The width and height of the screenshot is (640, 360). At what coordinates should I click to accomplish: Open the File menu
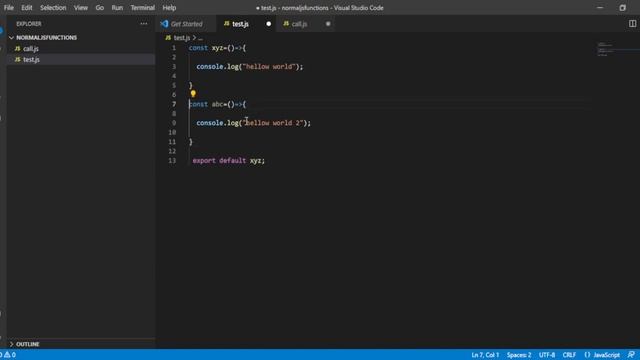coord(9,8)
